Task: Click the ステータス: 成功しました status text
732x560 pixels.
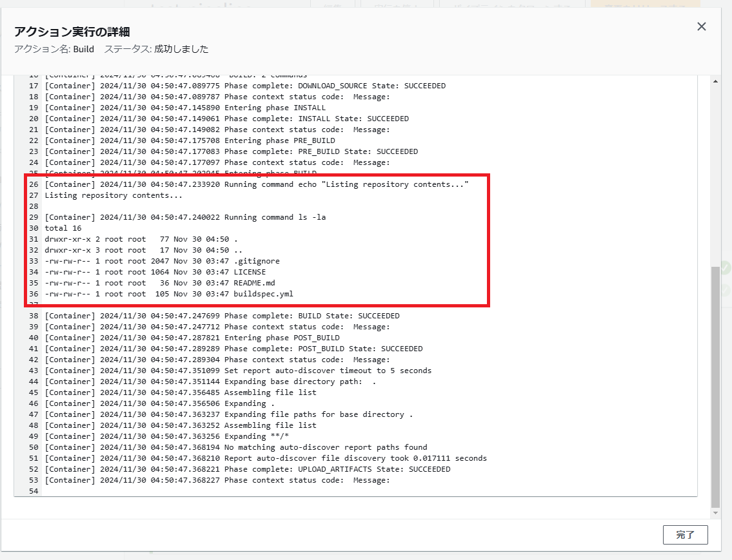Action: click(x=156, y=50)
